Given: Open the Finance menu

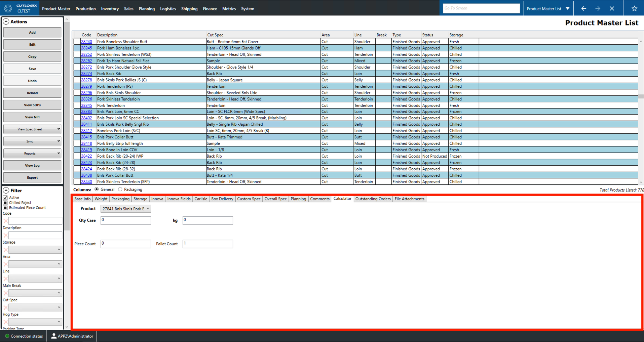Looking at the screenshot, I should click(x=210, y=9).
